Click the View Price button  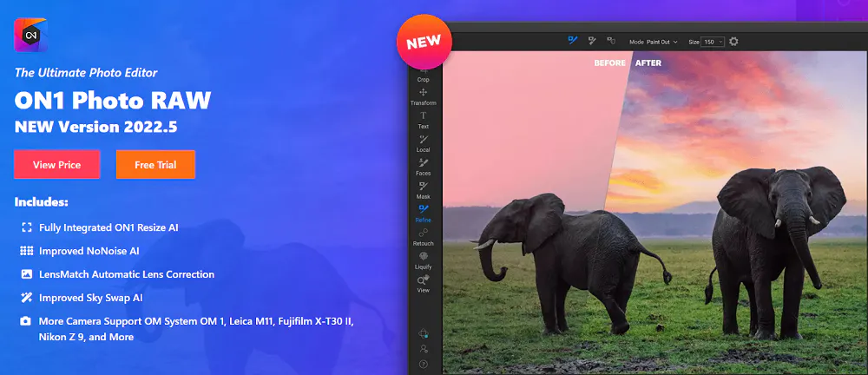pyautogui.click(x=57, y=164)
